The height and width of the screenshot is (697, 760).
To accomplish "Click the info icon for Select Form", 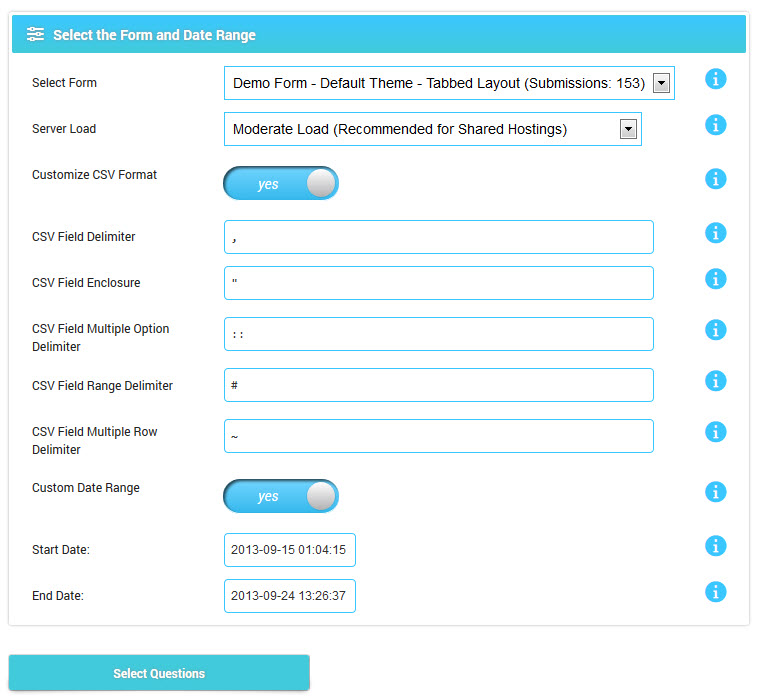I will (x=715, y=79).
